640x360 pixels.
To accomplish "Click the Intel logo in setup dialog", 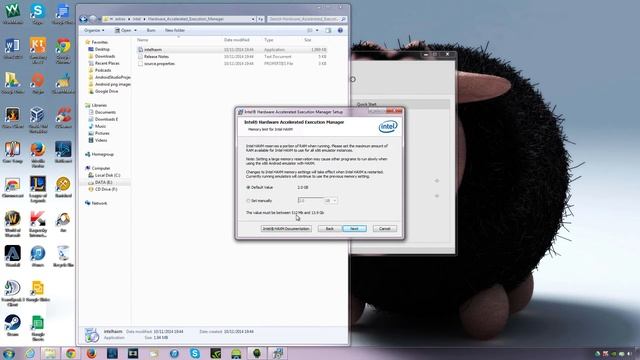I will coord(388,127).
